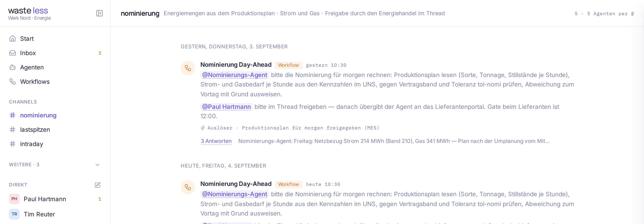Click the Workflows sidebar icon
644x224 pixels.
pos(13,82)
